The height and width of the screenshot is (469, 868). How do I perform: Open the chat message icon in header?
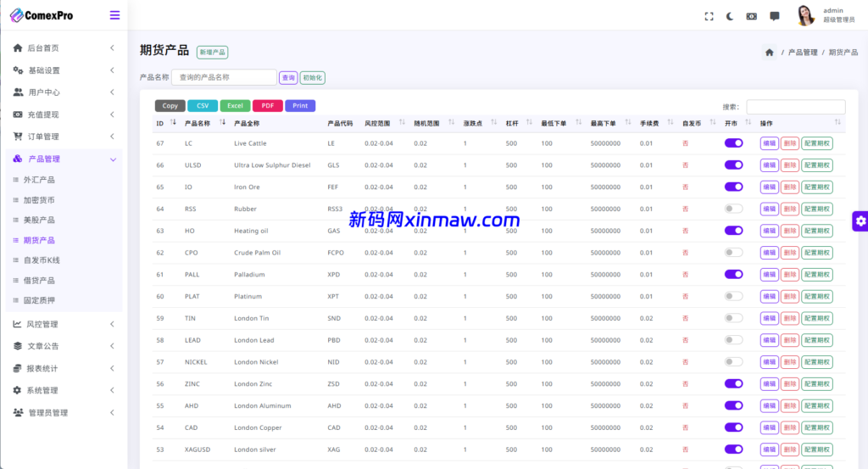point(775,16)
